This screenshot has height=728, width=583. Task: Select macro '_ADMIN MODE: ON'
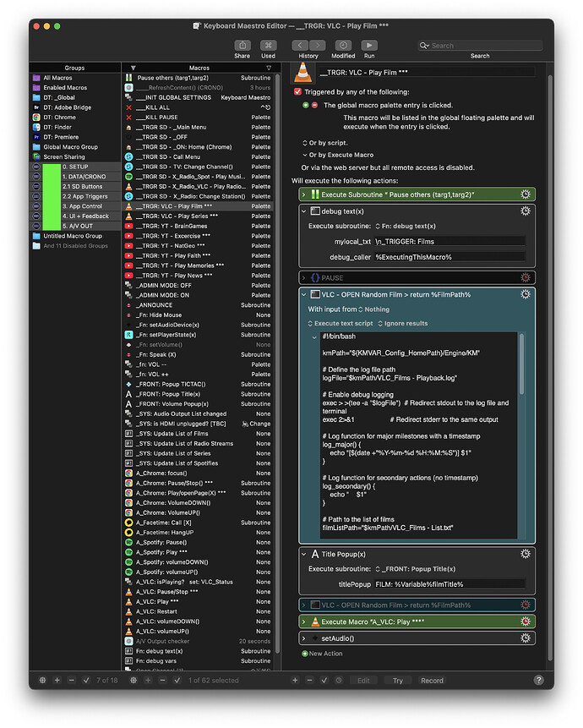(x=199, y=295)
